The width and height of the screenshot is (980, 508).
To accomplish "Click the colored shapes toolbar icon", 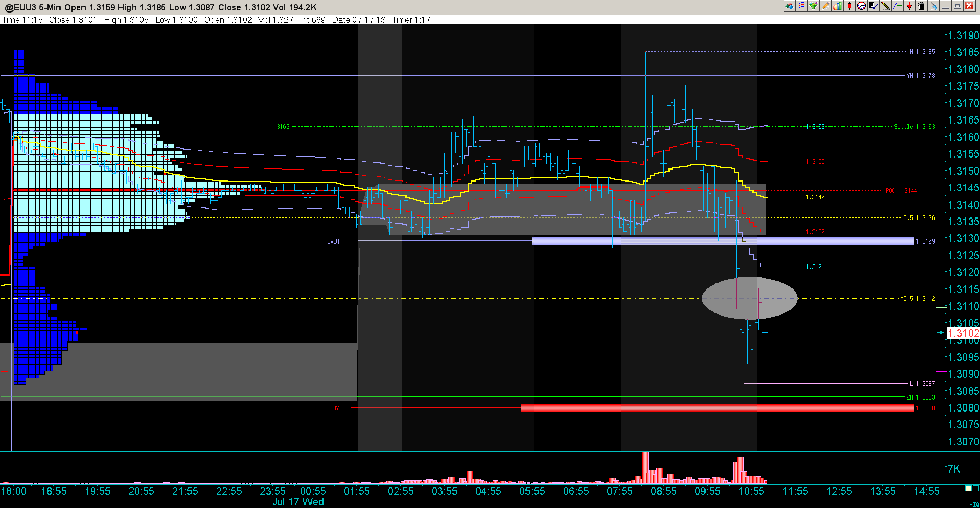I will click(x=790, y=6).
